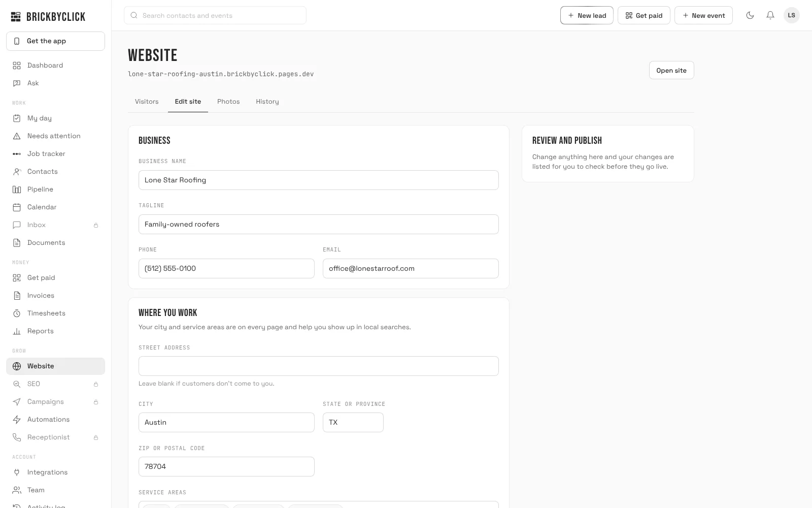Switch to the Visitors tab
The height and width of the screenshot is (508, 812).
[x=147, y=102]
